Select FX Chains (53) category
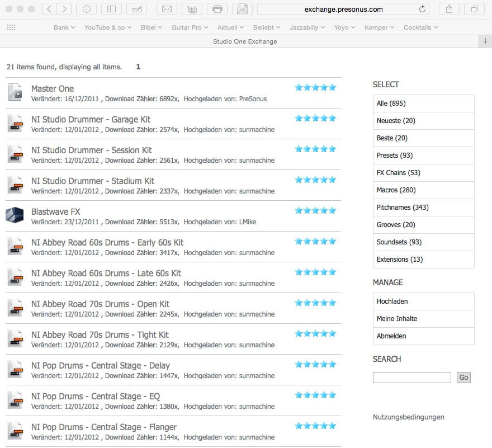The height and width of the screenshot is (448, 492). point(423,172)
